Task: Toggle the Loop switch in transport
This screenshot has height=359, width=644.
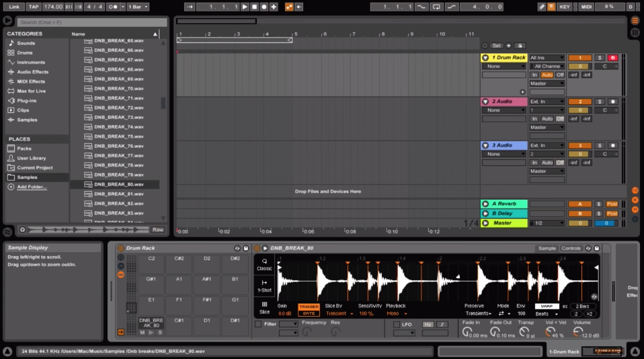Action: click(x=436, y=7)
